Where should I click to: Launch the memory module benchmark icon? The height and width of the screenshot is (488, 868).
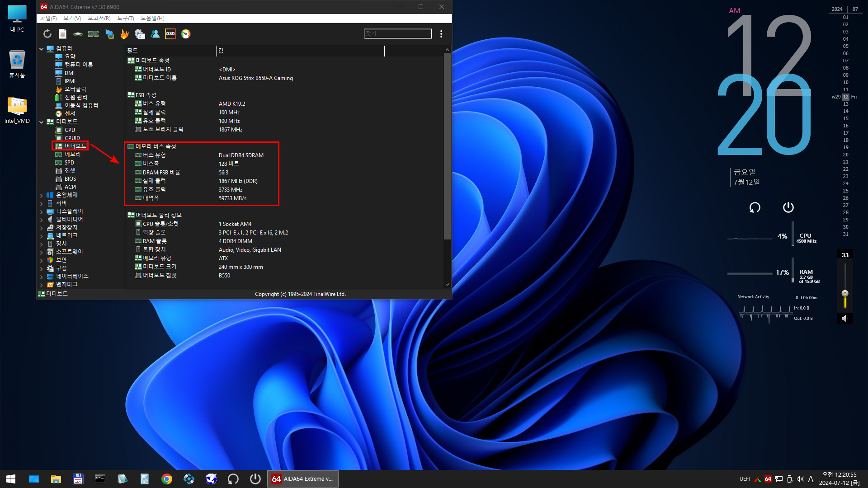click(93, 34)
